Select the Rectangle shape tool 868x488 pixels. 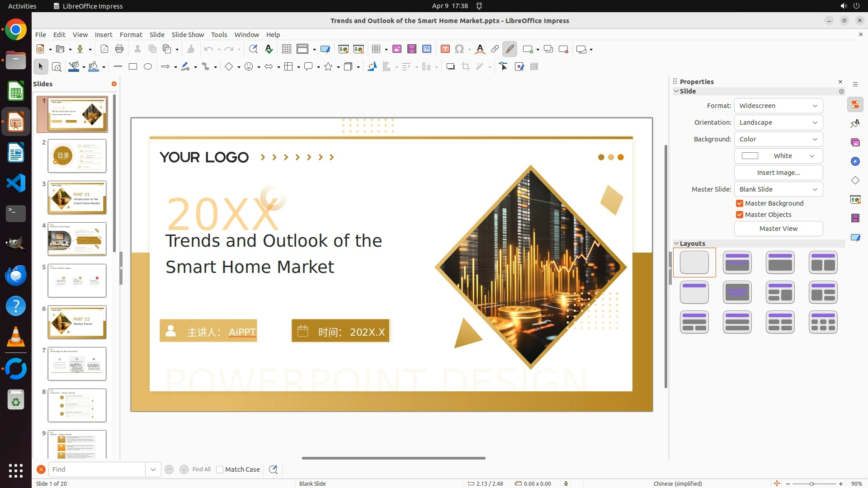133,66
